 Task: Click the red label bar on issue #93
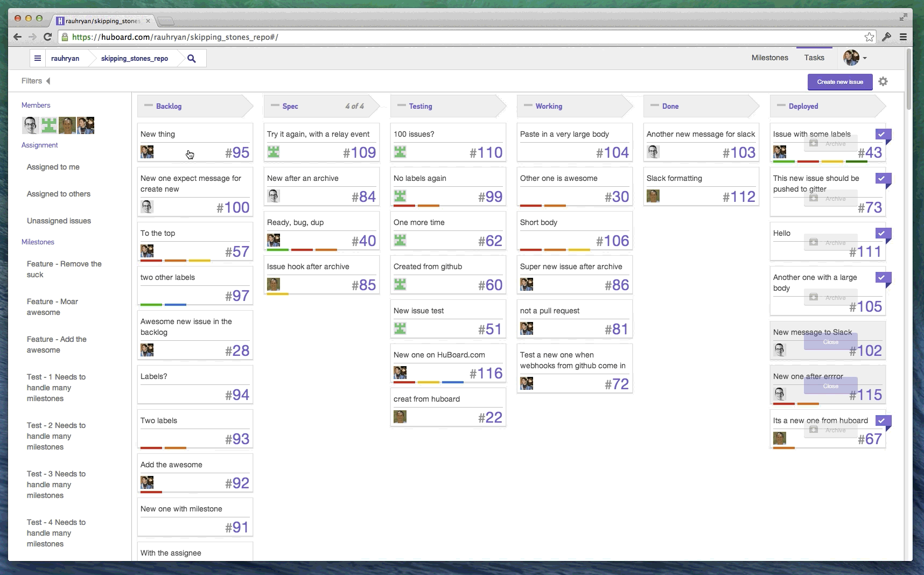[x=151, y=448]
